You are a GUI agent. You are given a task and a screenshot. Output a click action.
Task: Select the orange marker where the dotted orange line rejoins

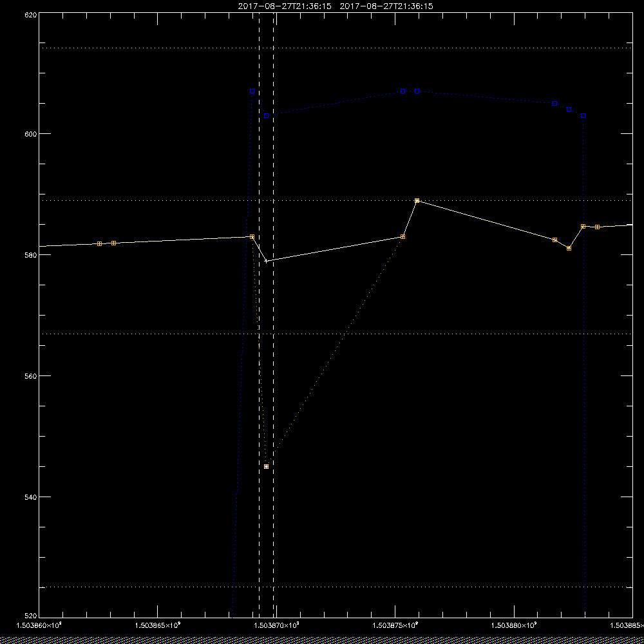click(403, 237)
